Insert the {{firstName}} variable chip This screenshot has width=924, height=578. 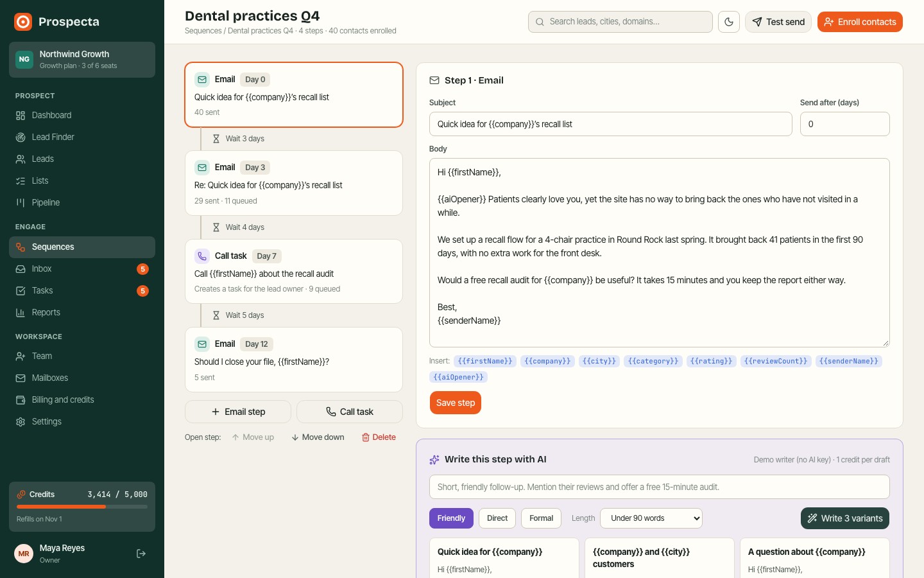[x=485, y=361]
